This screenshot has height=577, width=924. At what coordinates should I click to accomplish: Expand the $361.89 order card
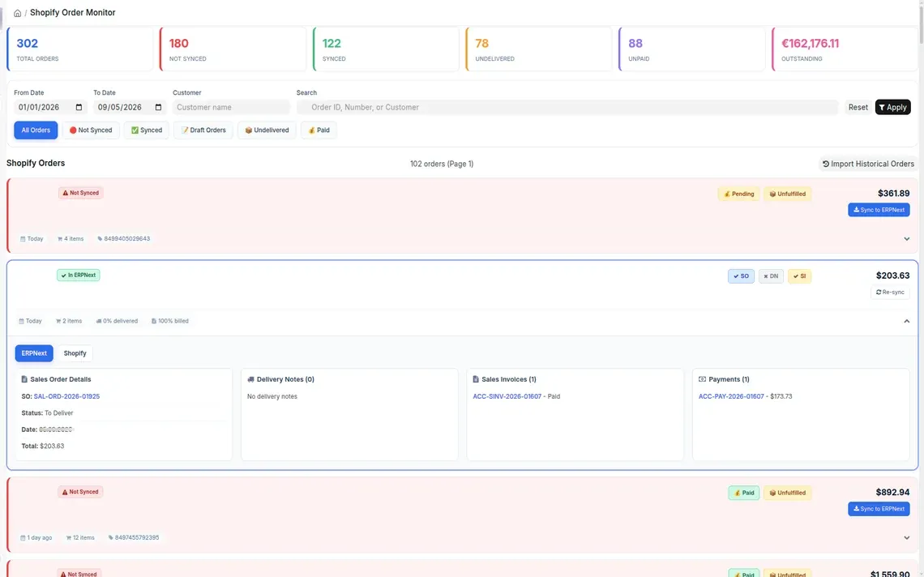click(x=906, y=239)
